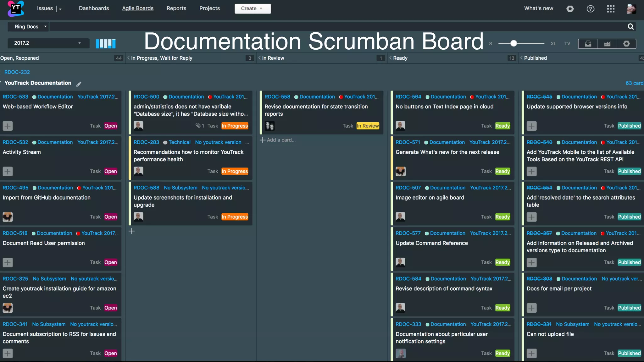Click Add a card in In Review
The width and height of the screenshot is (644, 362).
tap(278, 140)
